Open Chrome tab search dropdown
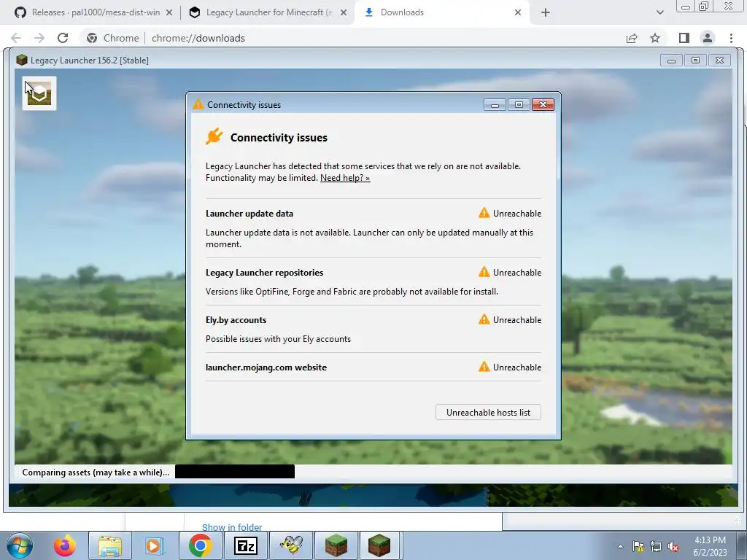The image size is (747, 560). [659, 12]
